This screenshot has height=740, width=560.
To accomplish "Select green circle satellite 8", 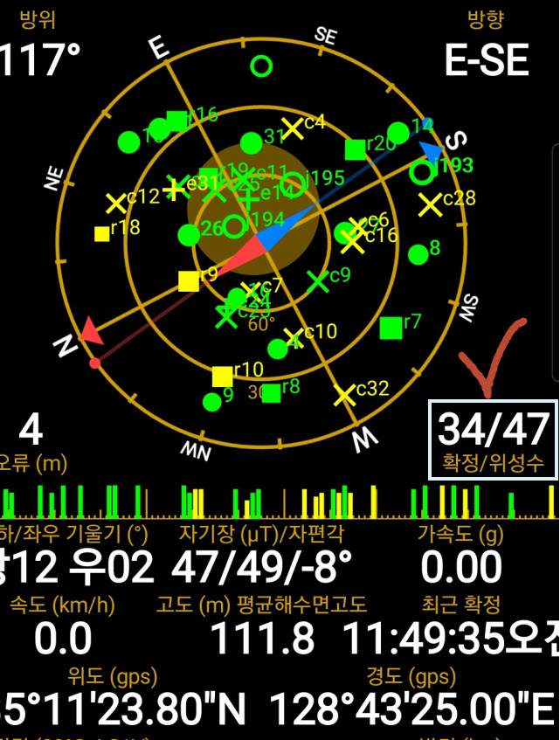I will coord(418,255).
